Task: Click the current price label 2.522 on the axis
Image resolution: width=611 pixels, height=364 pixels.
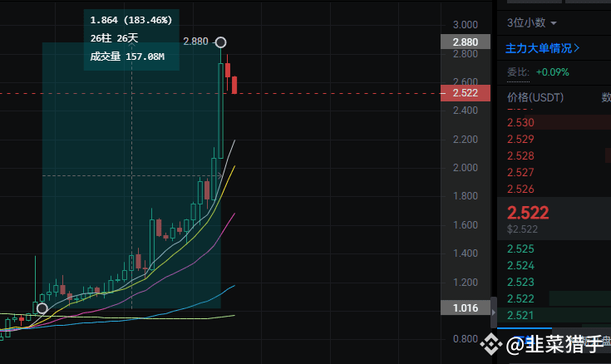Action: click(466, 93)
